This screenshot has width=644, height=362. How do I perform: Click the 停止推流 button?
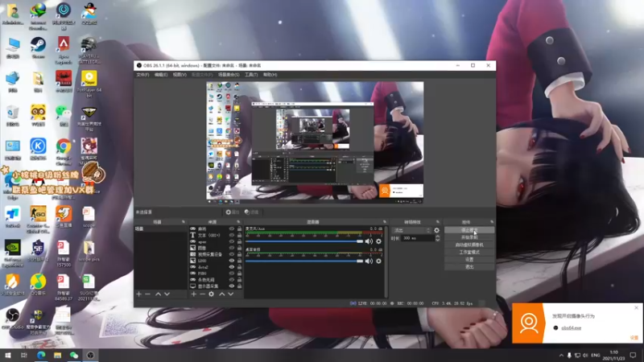469,230
